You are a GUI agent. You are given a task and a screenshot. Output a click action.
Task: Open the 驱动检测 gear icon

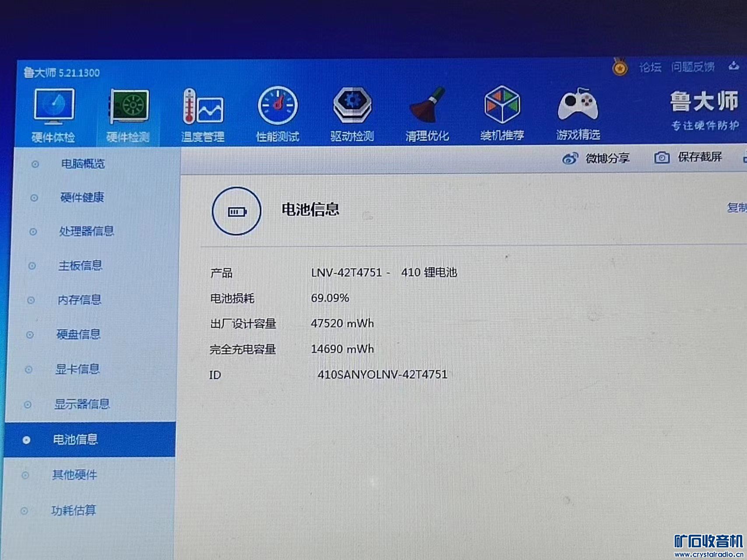click(x=352, y=105)
